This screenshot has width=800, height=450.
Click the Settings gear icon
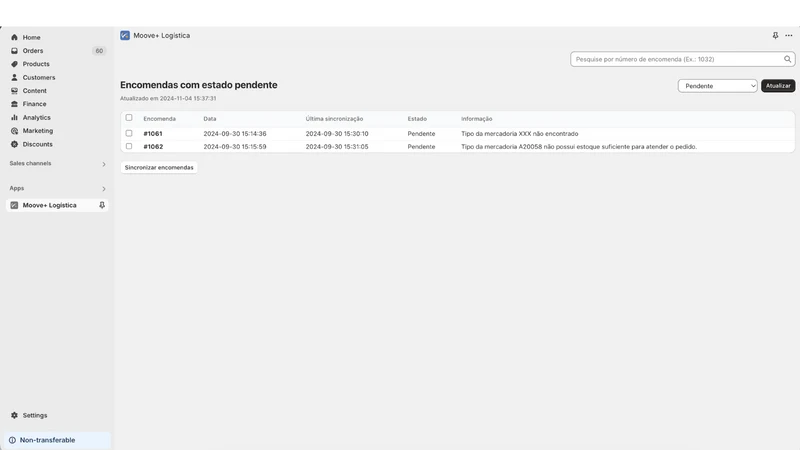click(x=14, y=415)
